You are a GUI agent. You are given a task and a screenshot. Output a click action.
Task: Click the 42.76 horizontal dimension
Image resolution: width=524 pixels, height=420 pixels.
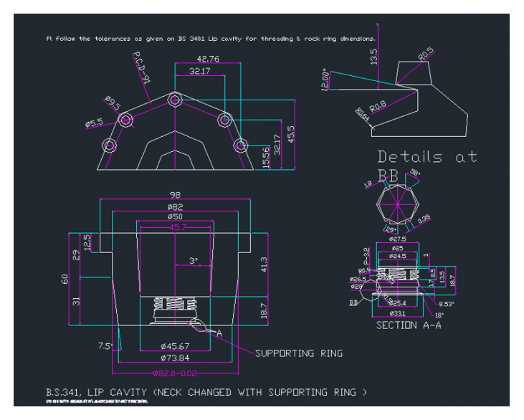click(208, 59)
